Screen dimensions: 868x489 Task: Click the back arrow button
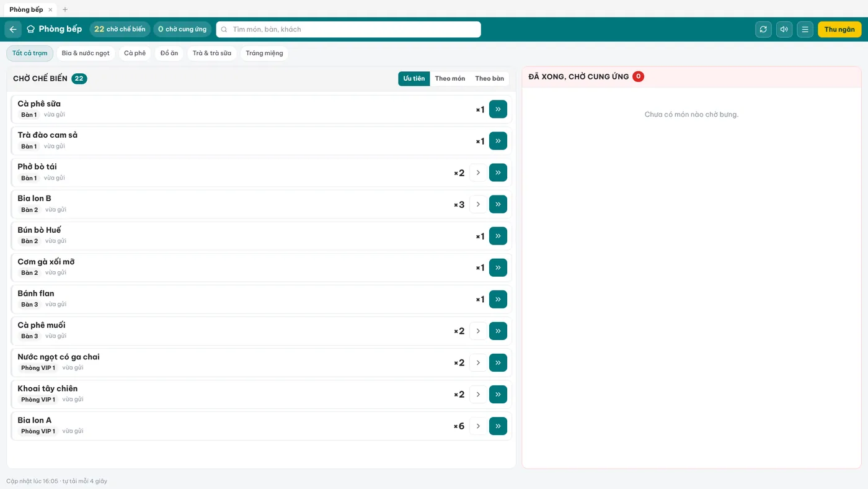(x=13, y=29)
